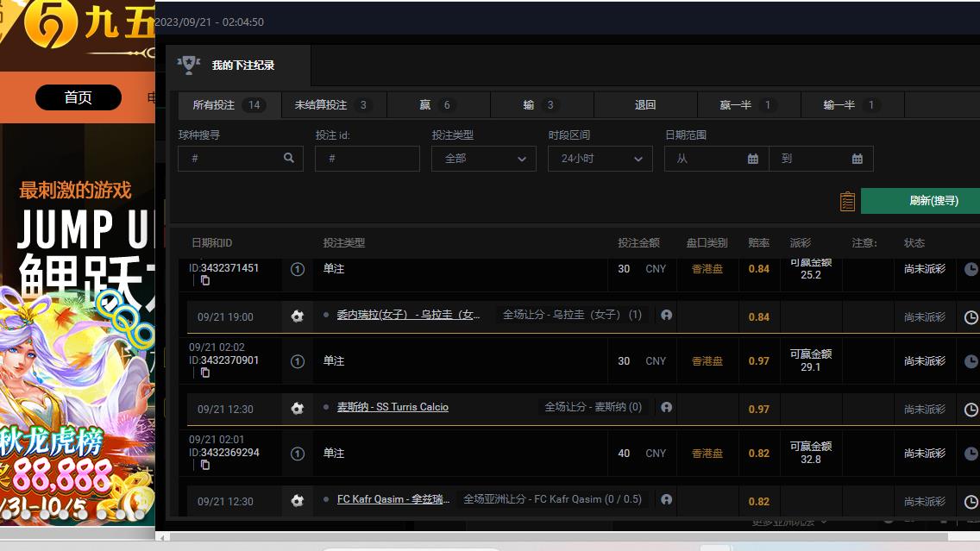
Task: Copy bet ID 3432370901 using copy icon
Action: (x=204, y=373)
